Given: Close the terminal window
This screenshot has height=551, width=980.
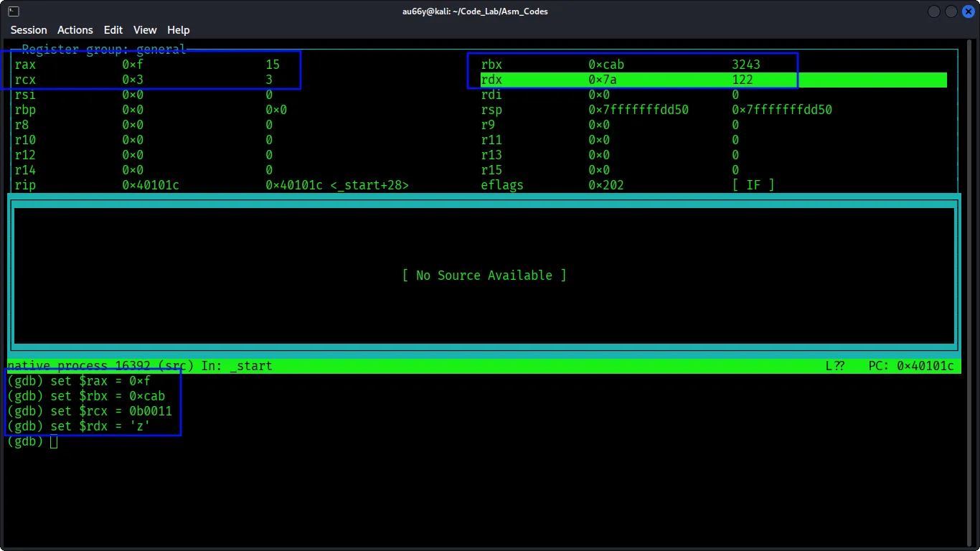Looking at the screenshot, I should [968, 11].
